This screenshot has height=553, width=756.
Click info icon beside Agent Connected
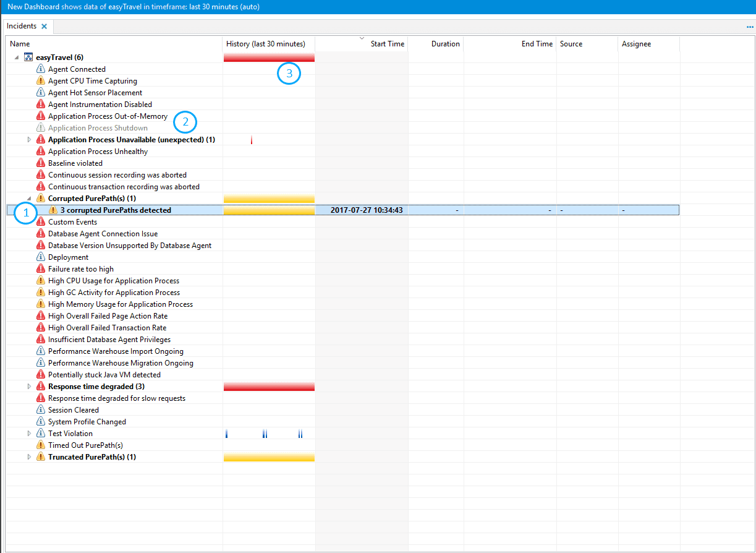(41, 69)
